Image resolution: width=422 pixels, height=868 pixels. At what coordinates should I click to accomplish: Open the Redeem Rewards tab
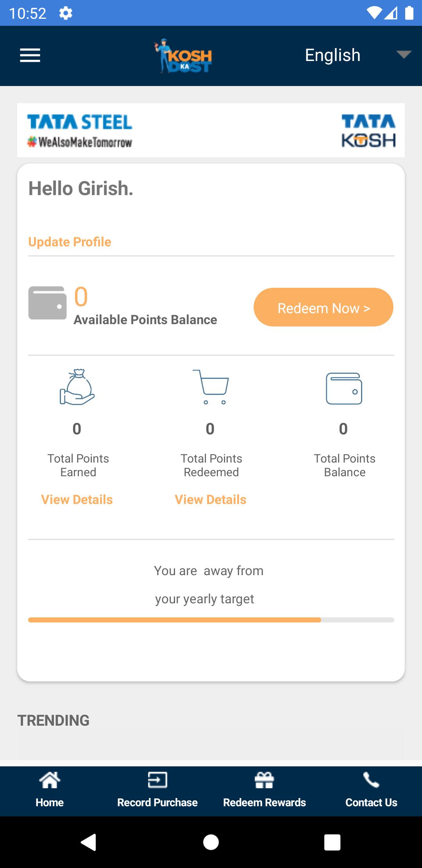[265, 790]
